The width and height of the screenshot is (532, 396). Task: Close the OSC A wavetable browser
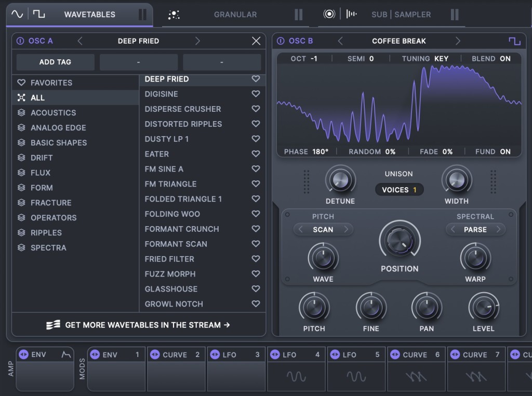coord(256,41)
